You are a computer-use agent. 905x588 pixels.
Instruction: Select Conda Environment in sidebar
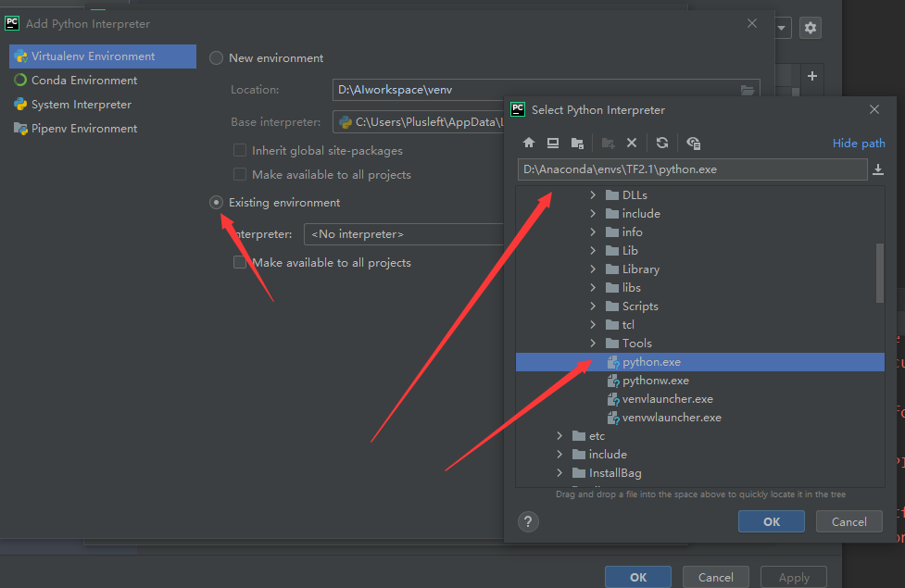click(103, 81)
